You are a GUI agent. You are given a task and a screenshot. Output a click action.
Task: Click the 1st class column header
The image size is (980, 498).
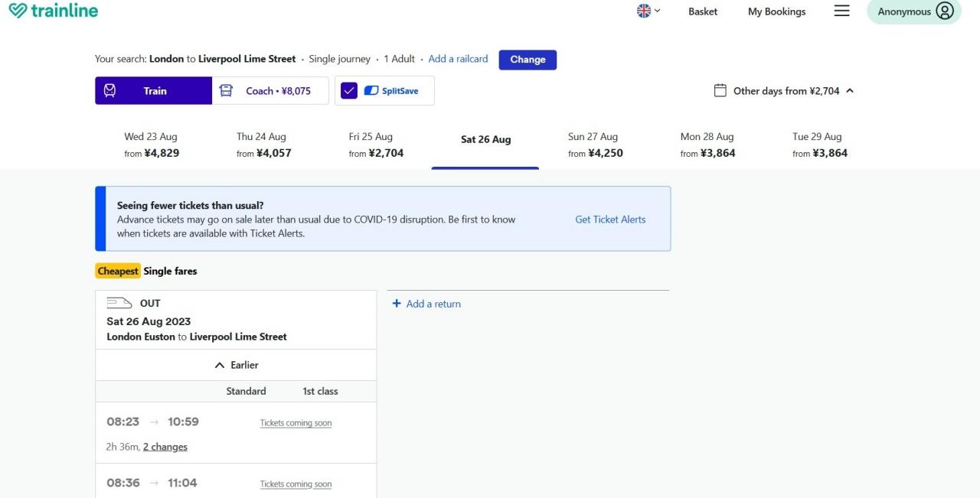320,391
